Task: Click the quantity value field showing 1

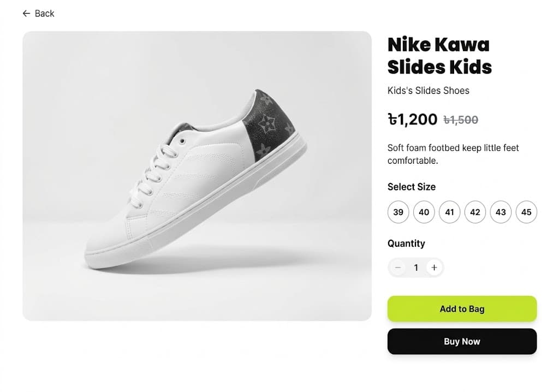Action: (x=416, y=268)
